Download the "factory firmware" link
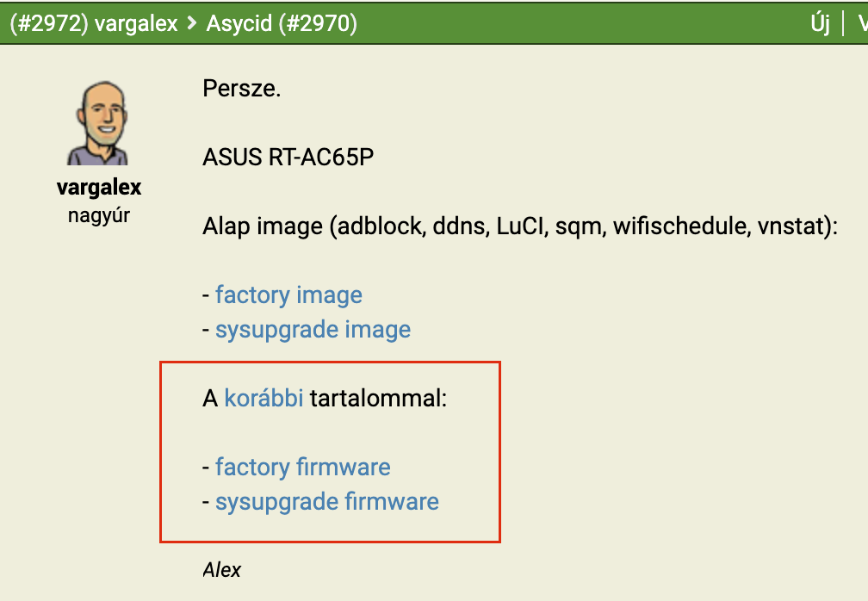868x601 pixels. coord(303,467)
